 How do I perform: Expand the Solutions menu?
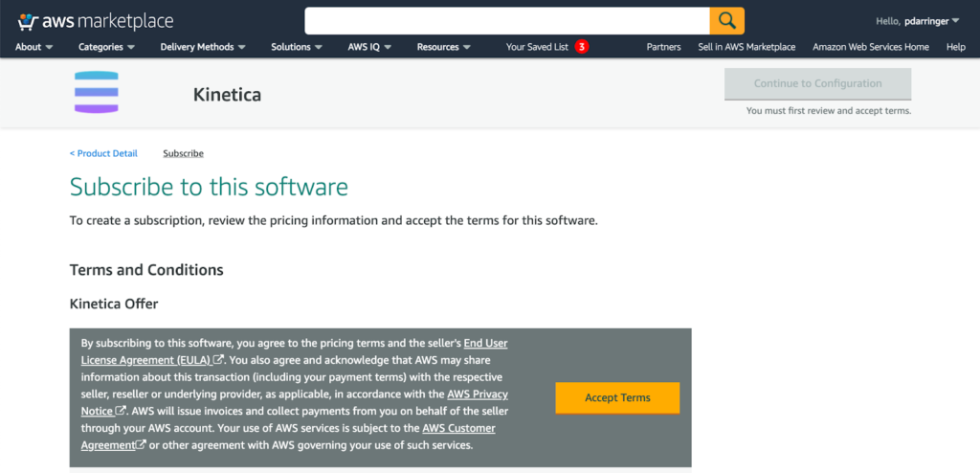pos(297,47)
